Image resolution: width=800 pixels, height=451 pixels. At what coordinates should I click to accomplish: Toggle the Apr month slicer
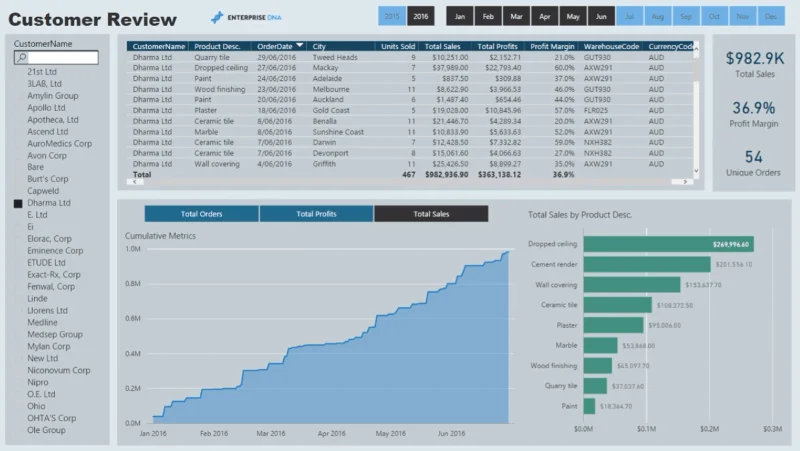pos(545,16)
